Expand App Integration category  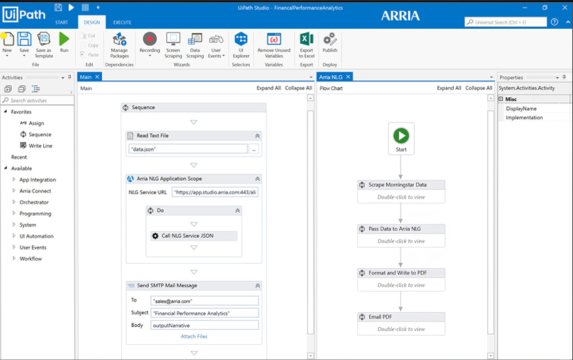14,179
